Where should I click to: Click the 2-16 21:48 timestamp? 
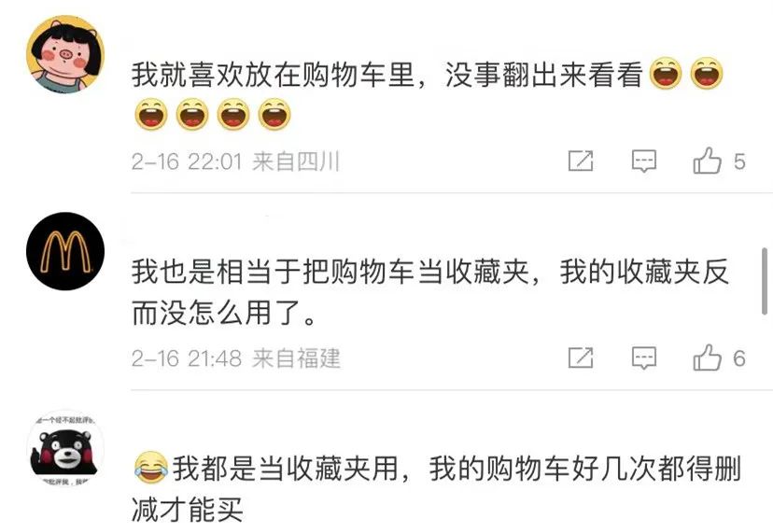coord(187,358)
